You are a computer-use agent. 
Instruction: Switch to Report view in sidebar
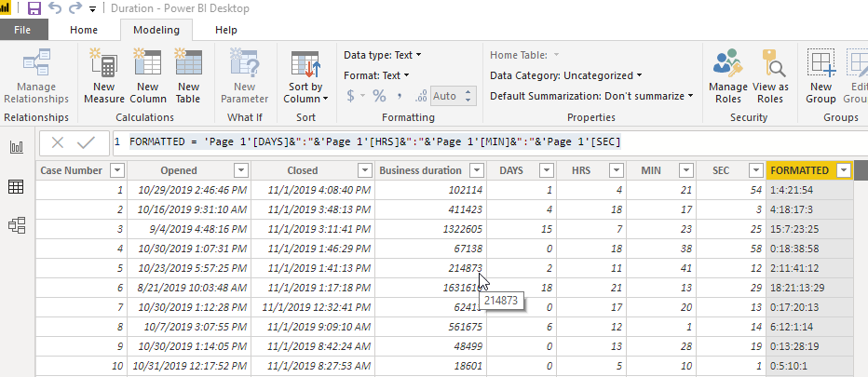coord(17,147)
